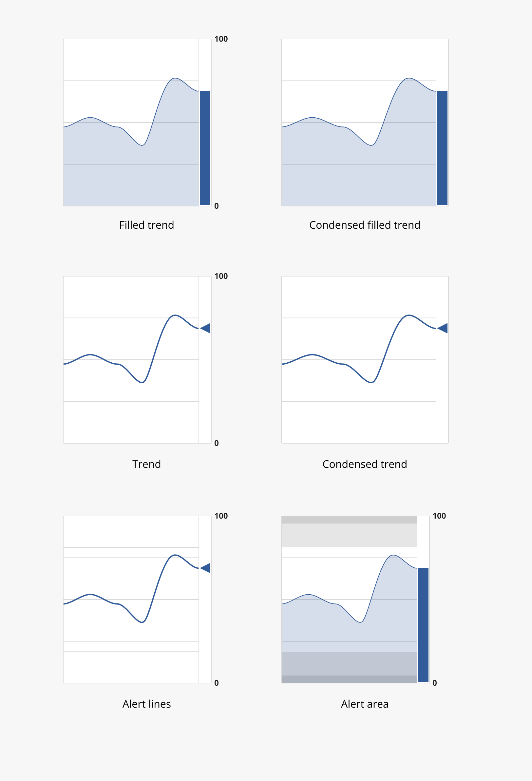The image size is (532, 781).
Task: Click the triangle pointer on Trend chart
Action: 206,328
